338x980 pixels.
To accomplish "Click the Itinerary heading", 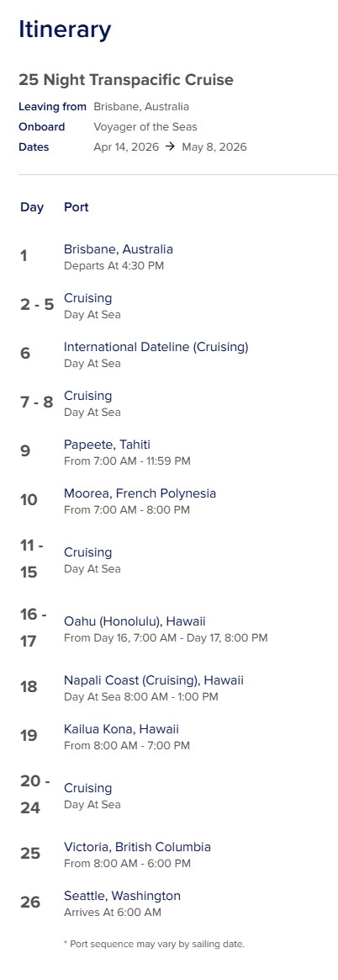I will (x=65, y=29).
